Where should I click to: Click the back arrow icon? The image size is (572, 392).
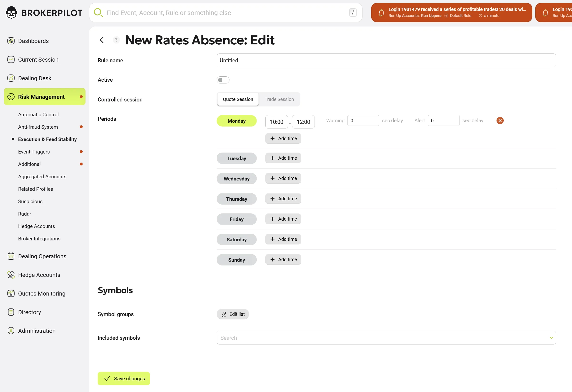[102, 40]
